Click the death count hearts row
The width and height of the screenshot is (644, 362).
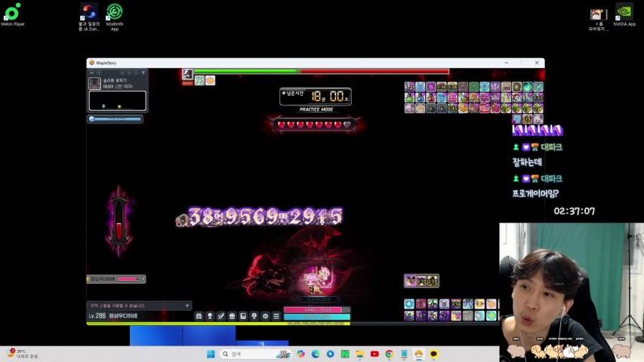pos(315,124)
